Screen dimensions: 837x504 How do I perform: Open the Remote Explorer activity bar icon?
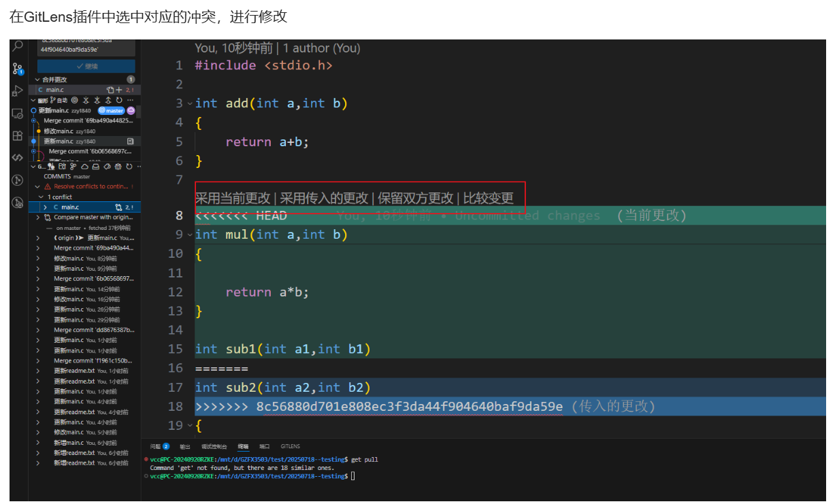tap(18, 114)
